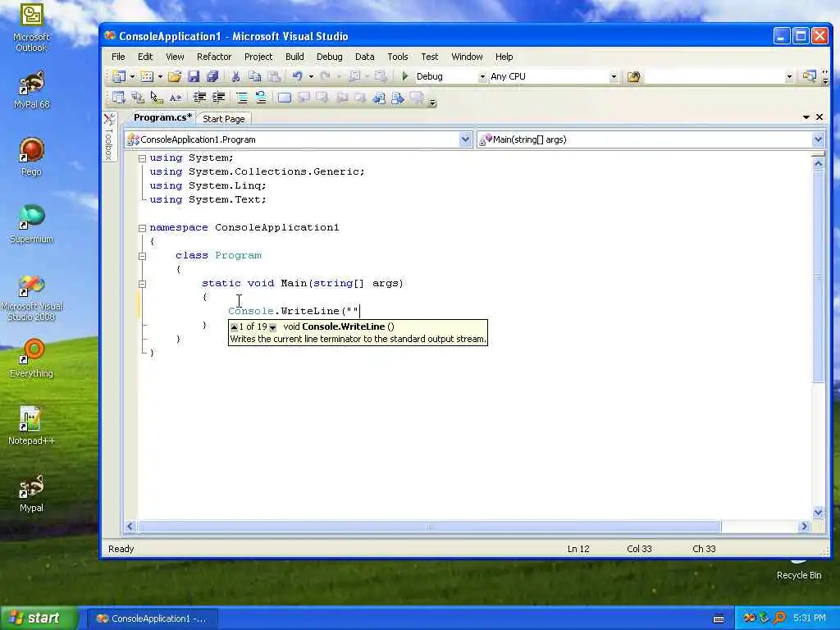Image resolution: width=840 pixels, height=630 pixels.
Task: Undo the last edit using undo arrow
Action: click(297, 76)
